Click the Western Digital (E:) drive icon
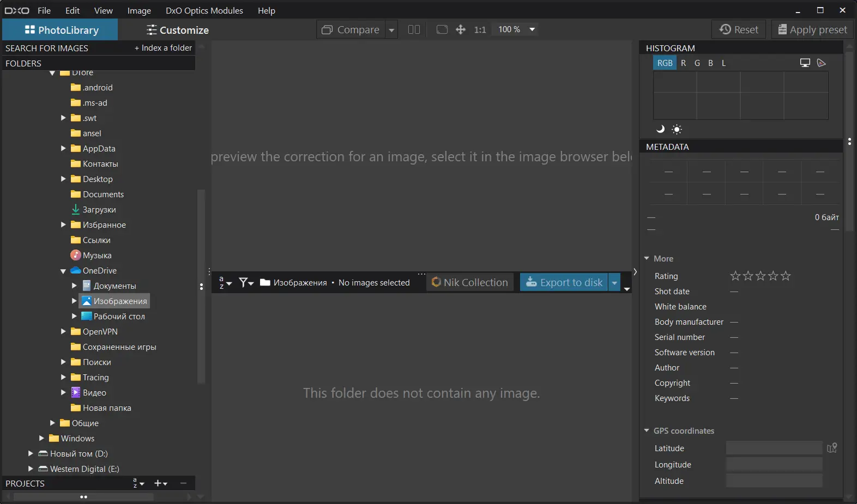The height and width of the screenshot is (504, 857). [x=43, y=469]
